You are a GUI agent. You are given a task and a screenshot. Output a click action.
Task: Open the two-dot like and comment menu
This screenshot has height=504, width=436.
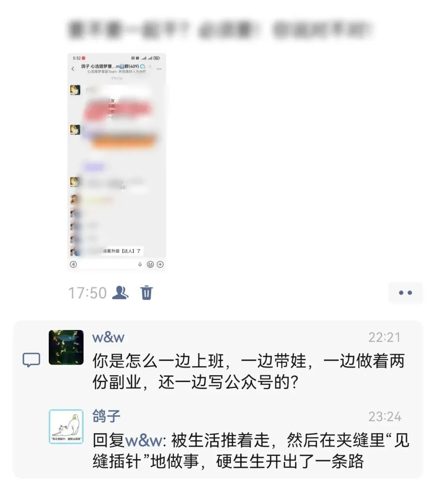pyautogui.click(x=405, y=293)
